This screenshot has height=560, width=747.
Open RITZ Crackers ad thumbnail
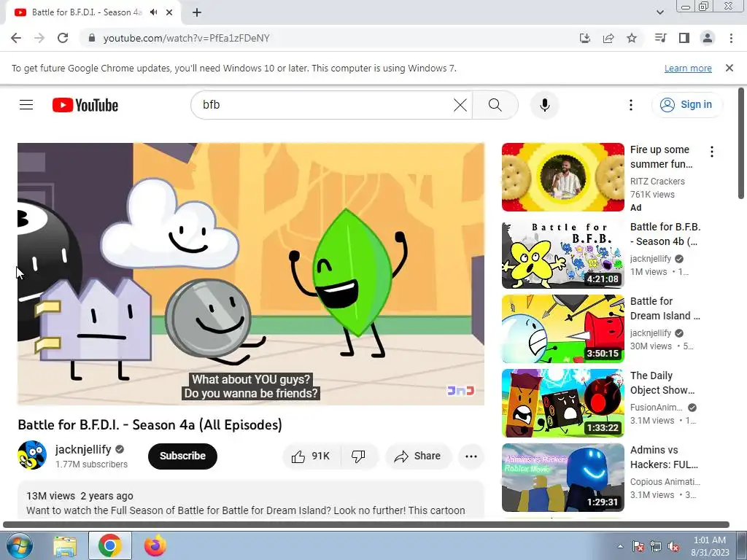pos(562,177)
